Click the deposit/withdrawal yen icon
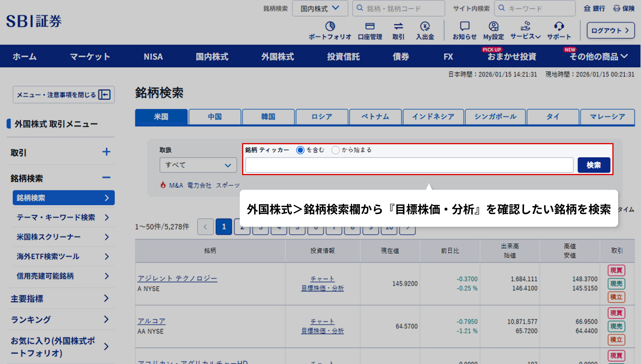Image resolution: width=641 pixels, height=364 pixels. (425, 26)
